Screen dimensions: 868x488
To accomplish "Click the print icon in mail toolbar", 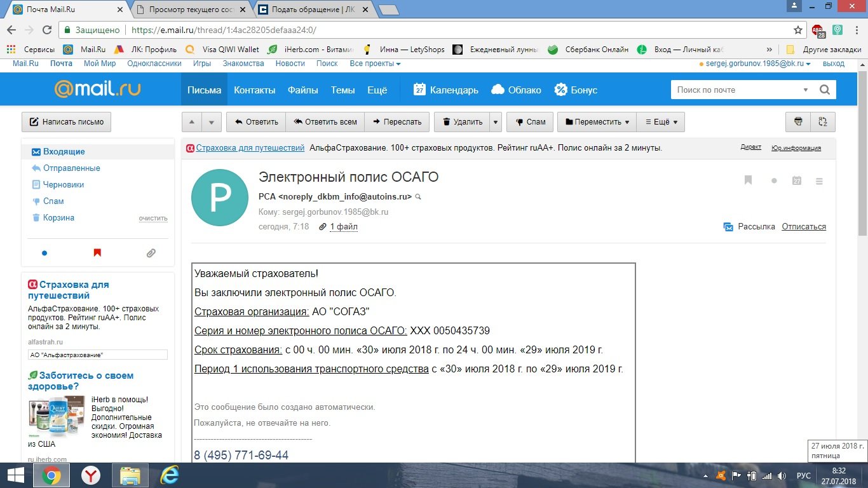I will (x=798, y=122).
